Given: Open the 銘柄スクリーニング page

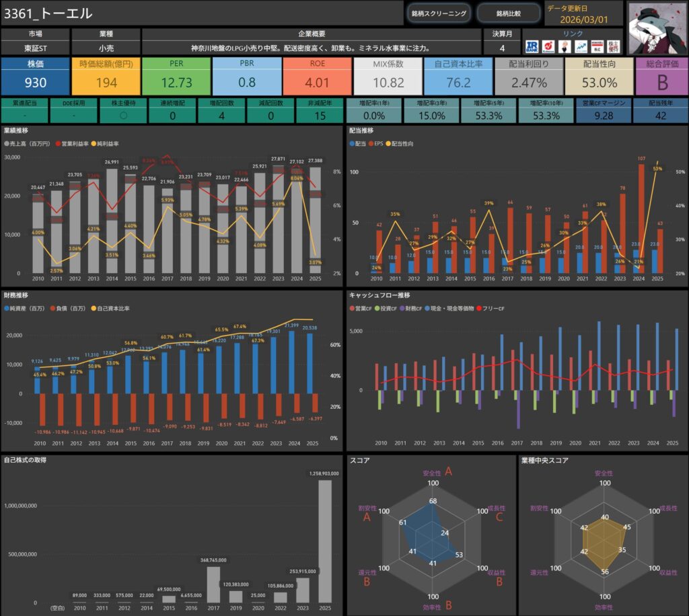Looking at the screenshot, I should point(438,13).
